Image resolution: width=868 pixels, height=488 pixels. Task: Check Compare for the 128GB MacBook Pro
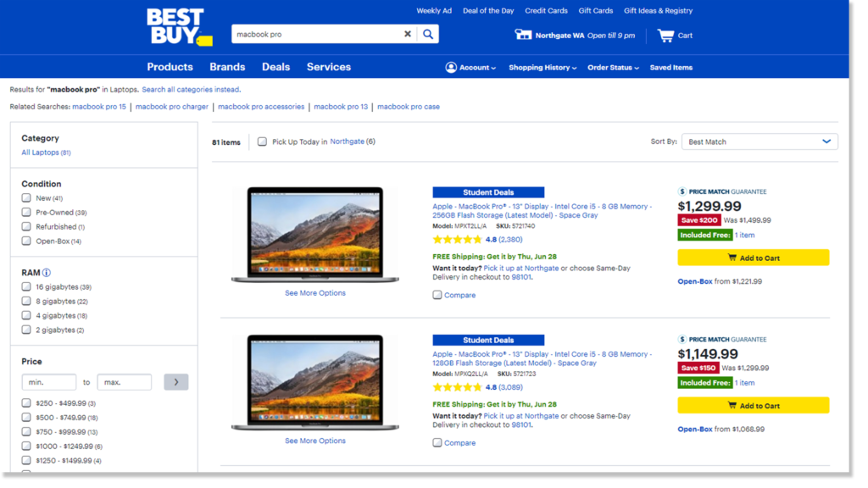click(x=437, y=442)
